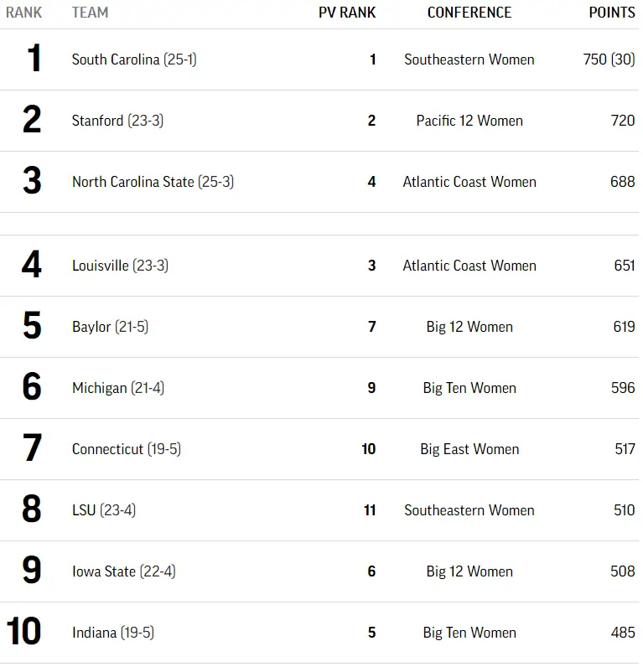Click the CONFERENCE column header
The width and height of the screenshot is (643, 672).
[469, 13]
